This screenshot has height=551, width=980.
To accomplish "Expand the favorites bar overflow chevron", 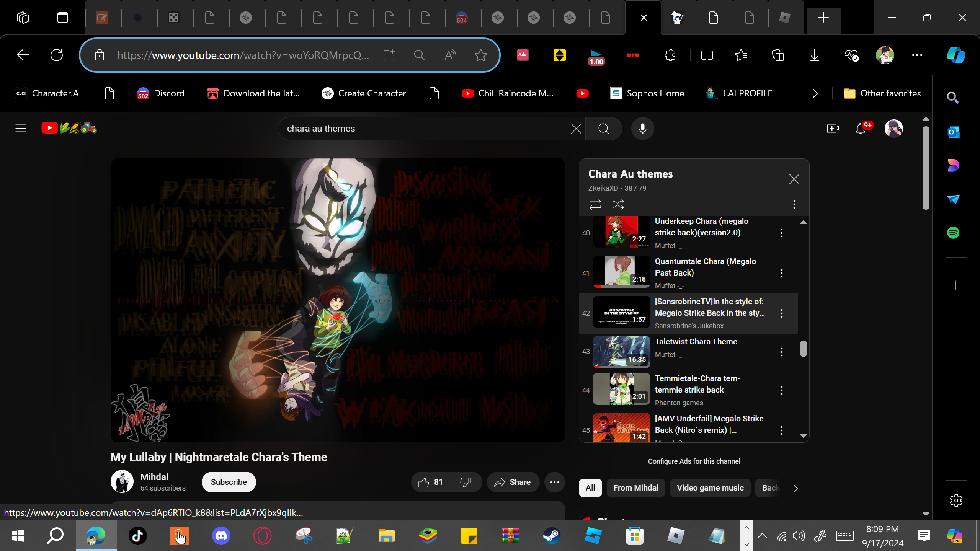I will (815, 93).
